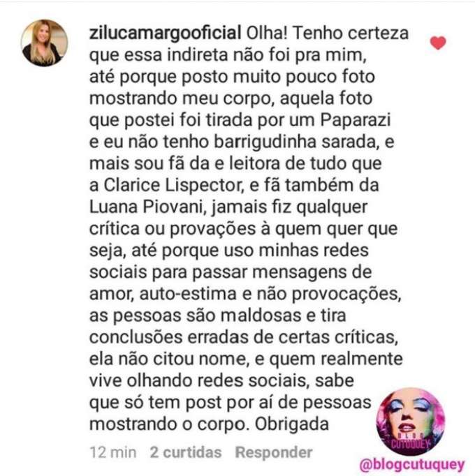
Task: Select the 12 min timestamp
Action: [113, 452]
